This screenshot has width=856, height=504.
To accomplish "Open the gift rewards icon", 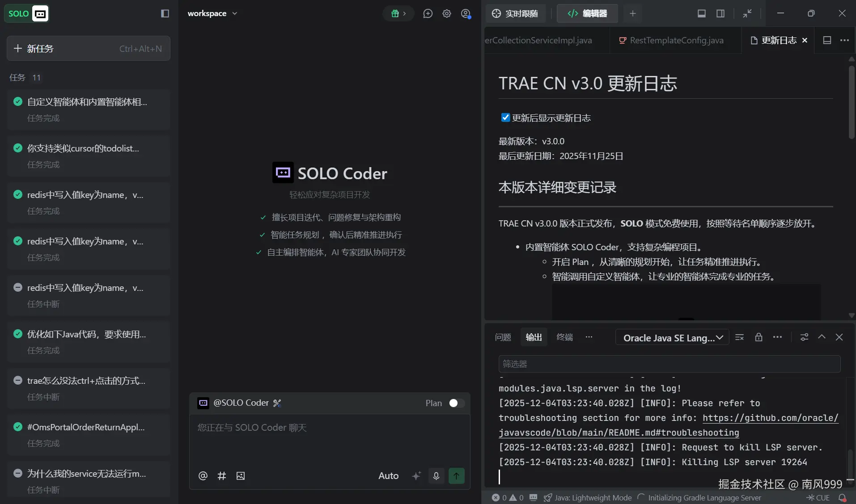I will [x=398, y=13].
